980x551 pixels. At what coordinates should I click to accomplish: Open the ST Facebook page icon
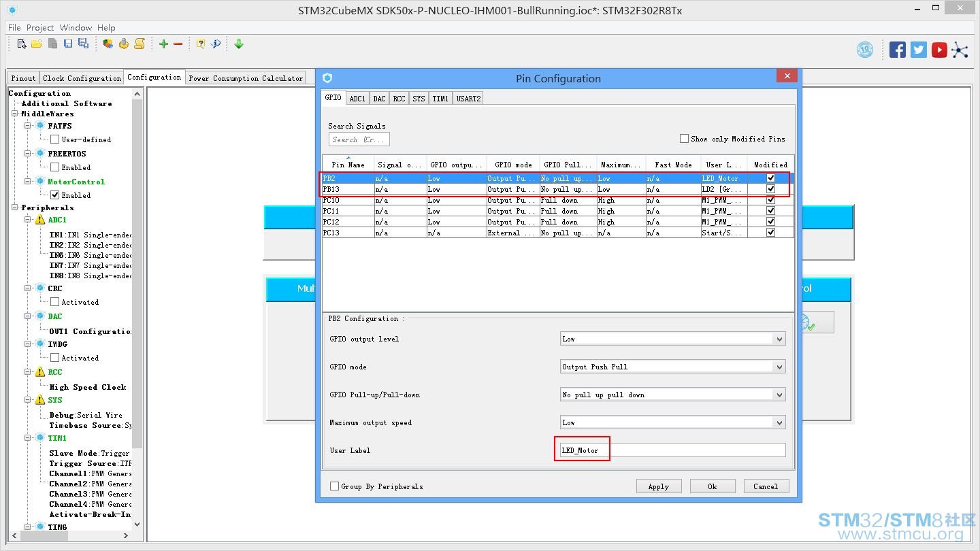pos(898,50)
